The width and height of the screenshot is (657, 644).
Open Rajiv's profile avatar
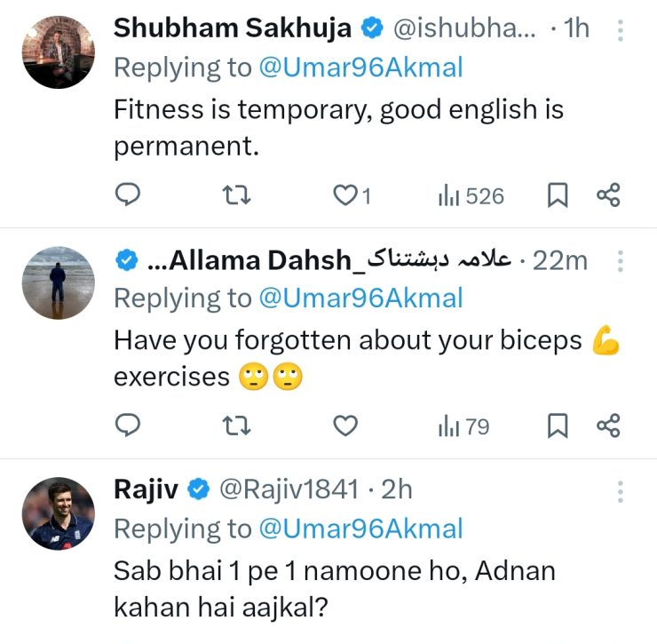point(59,513)
